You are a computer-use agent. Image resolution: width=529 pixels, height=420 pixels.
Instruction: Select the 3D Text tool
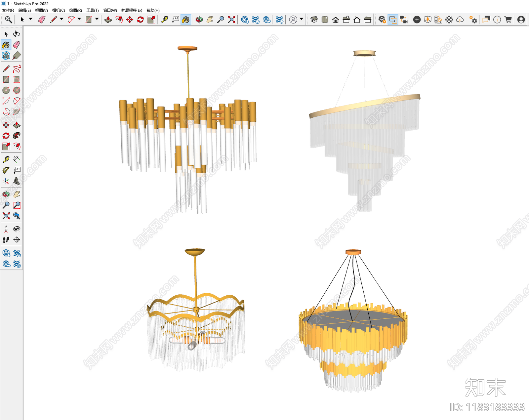tap(17, 181)
